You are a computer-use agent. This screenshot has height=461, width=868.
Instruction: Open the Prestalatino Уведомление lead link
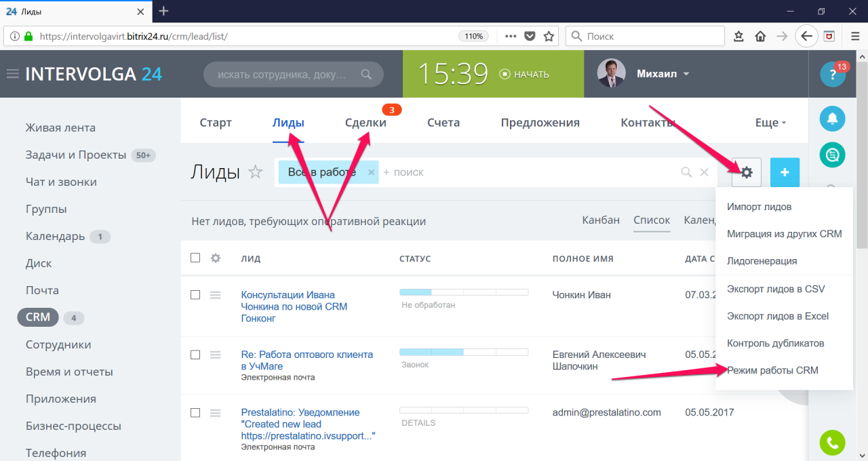(309, 424)
